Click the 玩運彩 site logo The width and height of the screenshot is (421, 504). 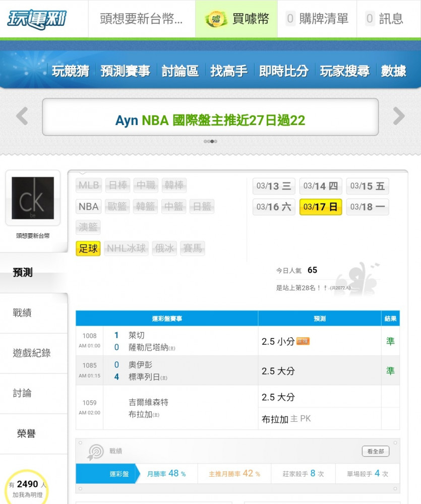[x=37, y=19]
